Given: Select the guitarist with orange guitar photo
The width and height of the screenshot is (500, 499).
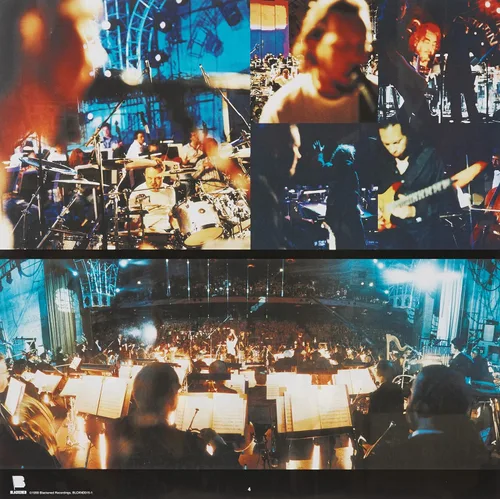Looking at the screenshot, I should (439, 186).
